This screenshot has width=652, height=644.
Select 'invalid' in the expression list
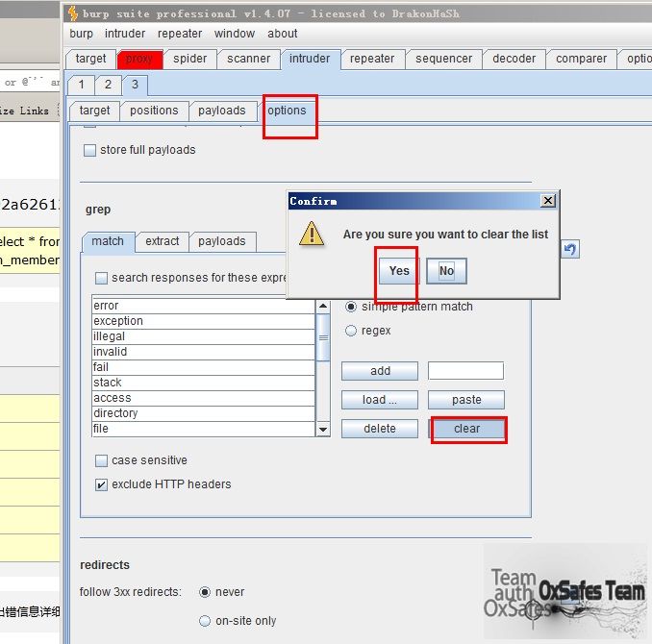tap(203, 352)
